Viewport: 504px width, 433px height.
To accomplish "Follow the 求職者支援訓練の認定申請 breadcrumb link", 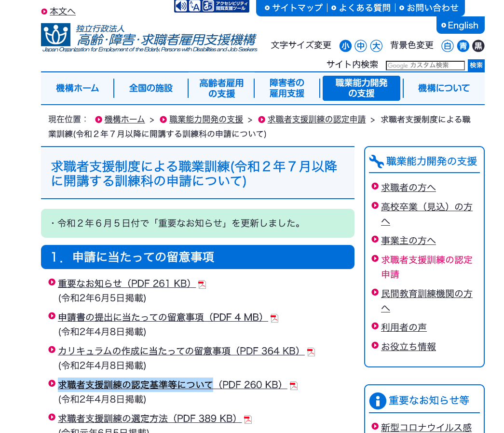I will pyautogui.click(x=316, y=119).
